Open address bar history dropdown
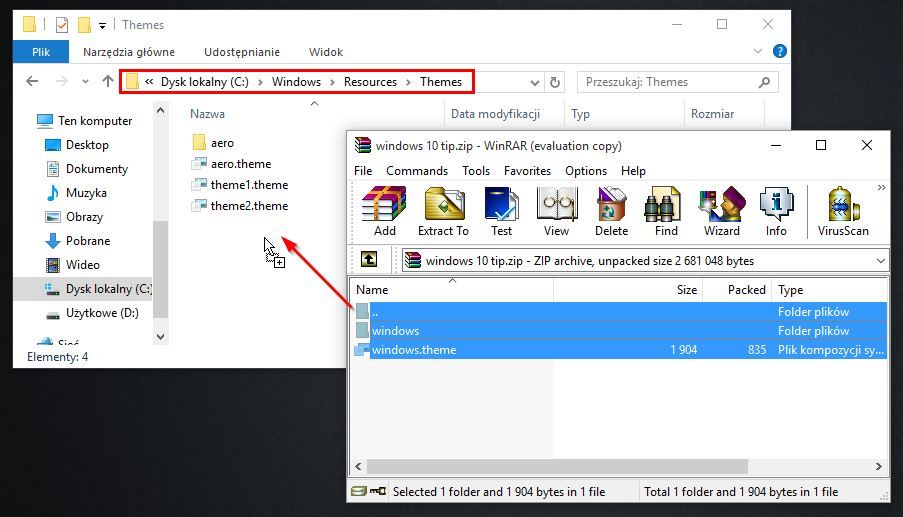 (x=534, y=82)
